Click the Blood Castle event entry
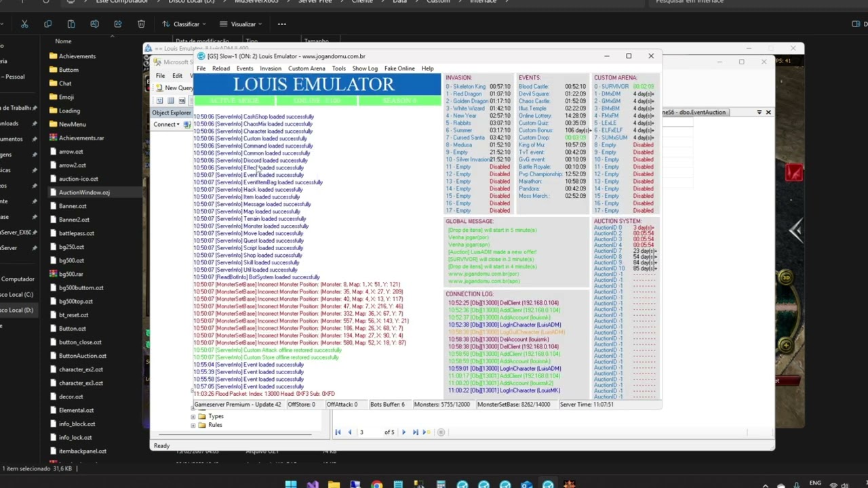 [552, 87]
